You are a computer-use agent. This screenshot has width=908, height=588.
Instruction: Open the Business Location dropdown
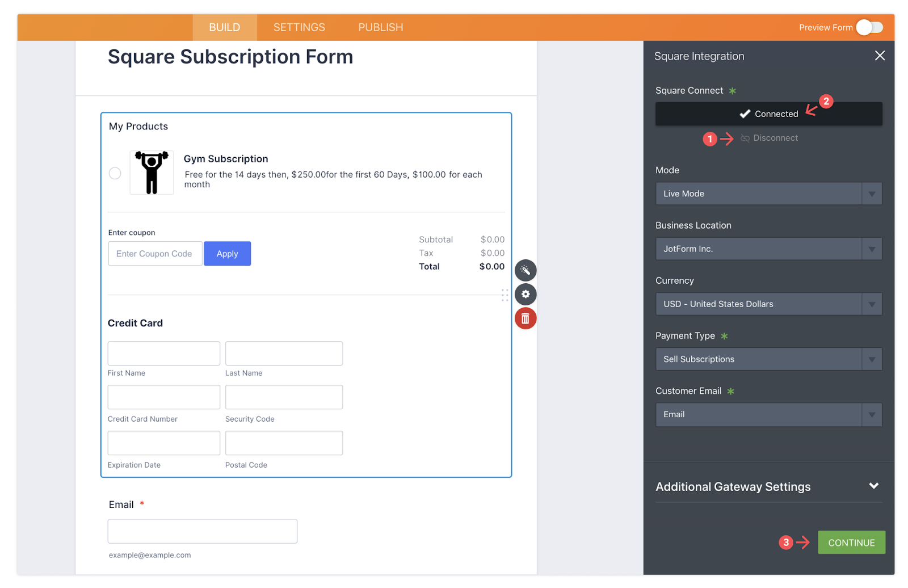click(x=768, y=249)
